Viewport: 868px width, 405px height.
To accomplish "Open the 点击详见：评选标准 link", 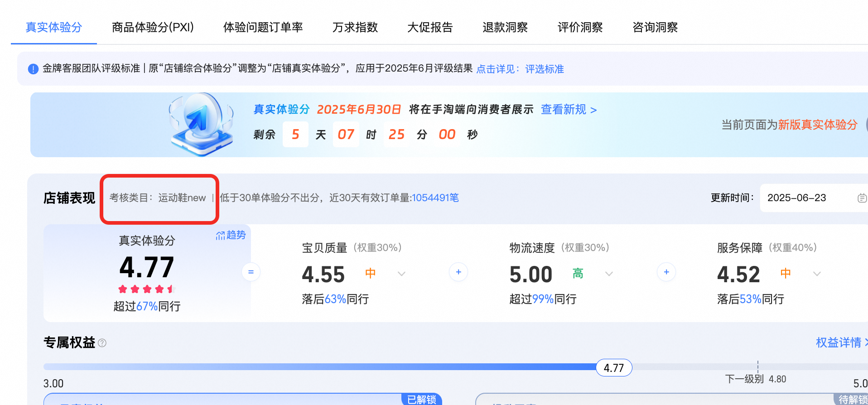I will click(x=520, y=69).
